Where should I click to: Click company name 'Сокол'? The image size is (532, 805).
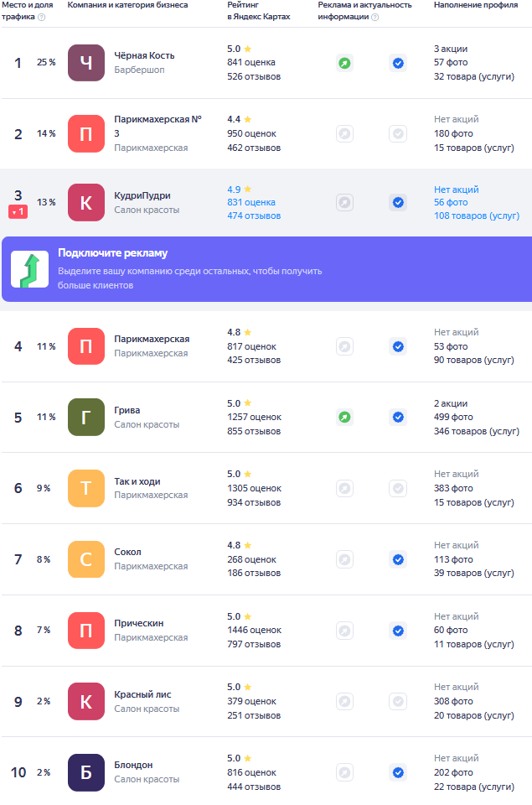[x=127, y=552]
